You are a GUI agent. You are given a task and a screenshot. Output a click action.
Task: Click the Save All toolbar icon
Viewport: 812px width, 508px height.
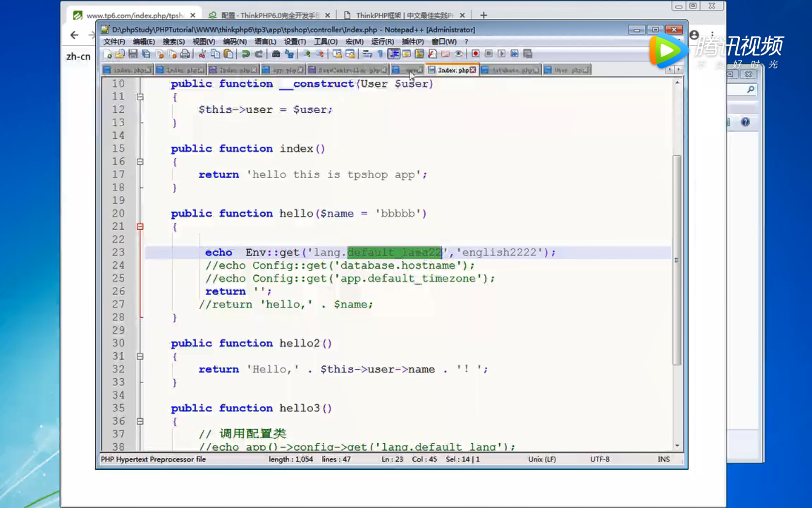click(146, 54)
